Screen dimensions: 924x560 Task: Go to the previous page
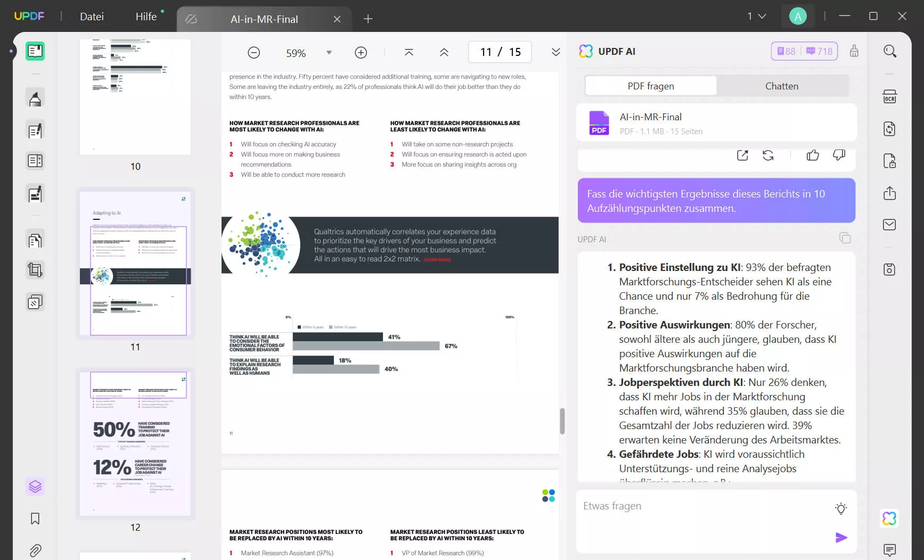[x=444, y=52]
